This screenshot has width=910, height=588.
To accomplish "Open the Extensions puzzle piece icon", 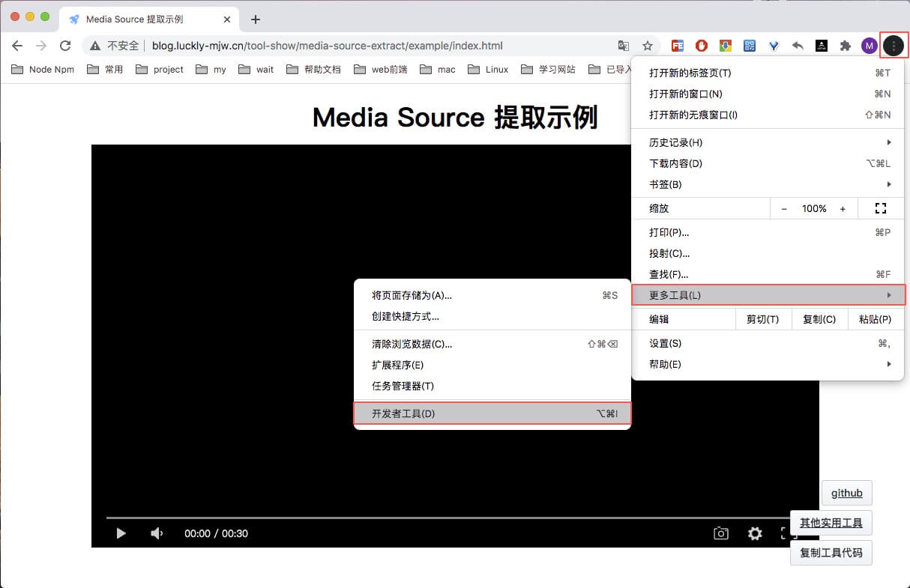I will [x=846, y=46].
